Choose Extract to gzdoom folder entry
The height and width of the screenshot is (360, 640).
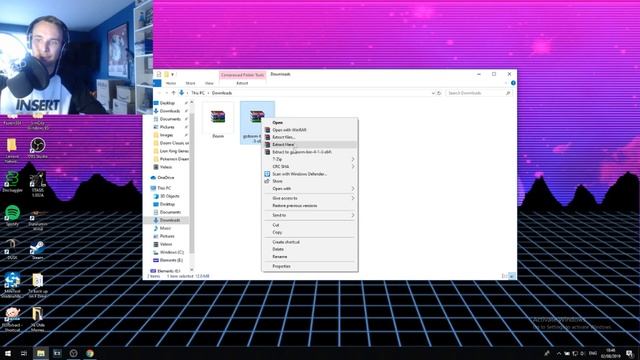tap(310, 152)
